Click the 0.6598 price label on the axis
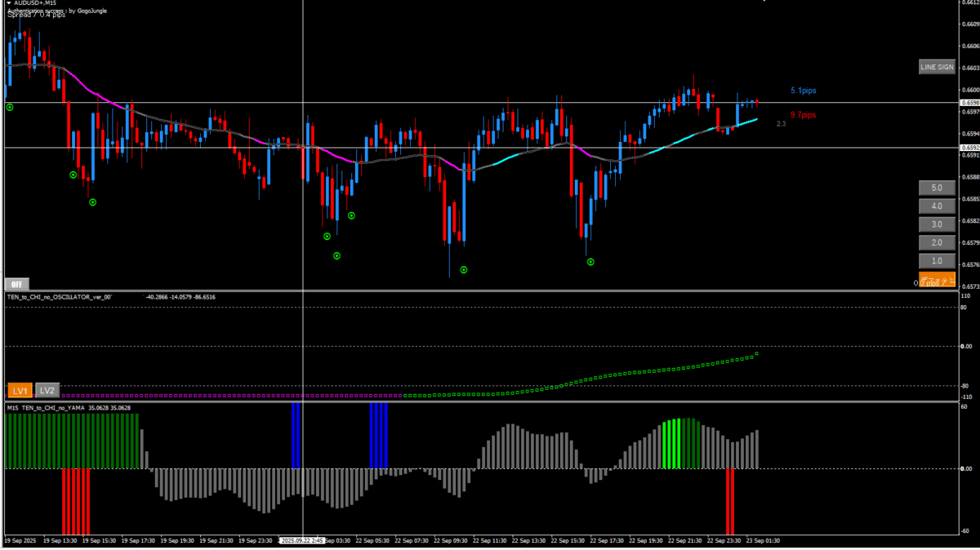Viewport: 980px width, 550px height. 970,103
